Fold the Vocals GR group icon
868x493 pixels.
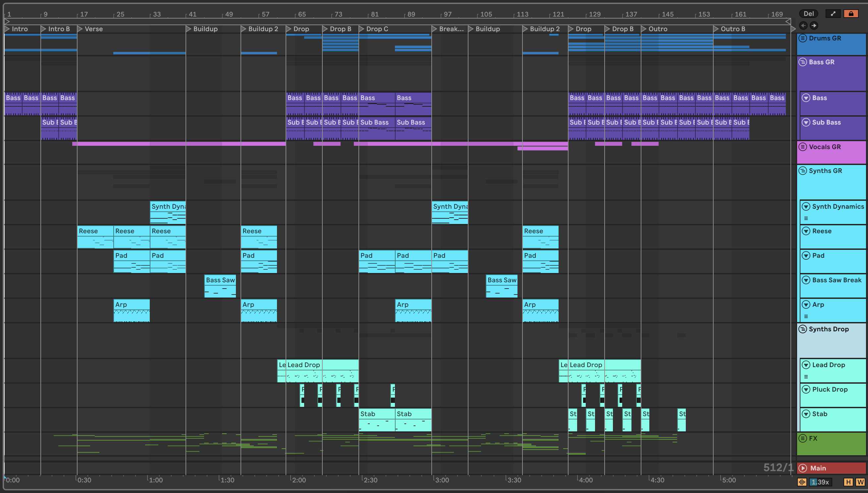(x=803, y=147)
